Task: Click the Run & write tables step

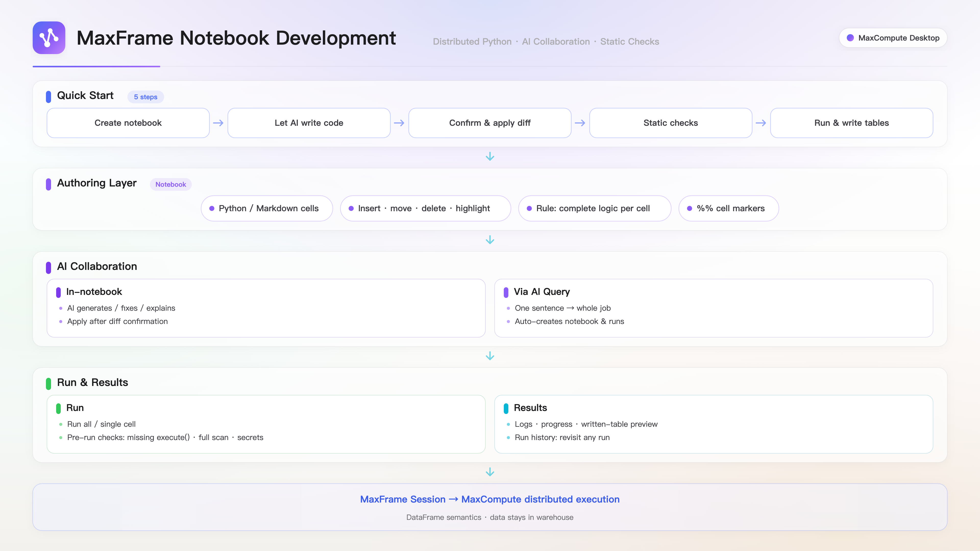Action: (x=851, y=123)
